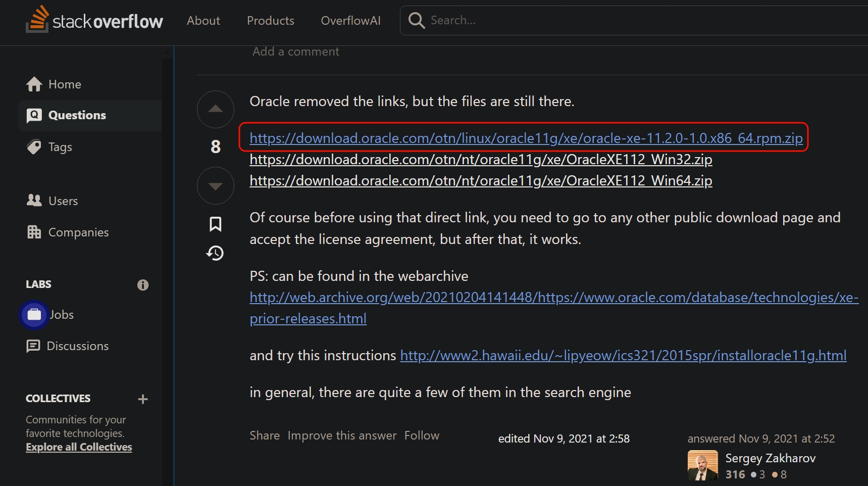Screen dimensions: 868x486
Task: Open Sergey Zakharov's profile name
Action: 771,458
